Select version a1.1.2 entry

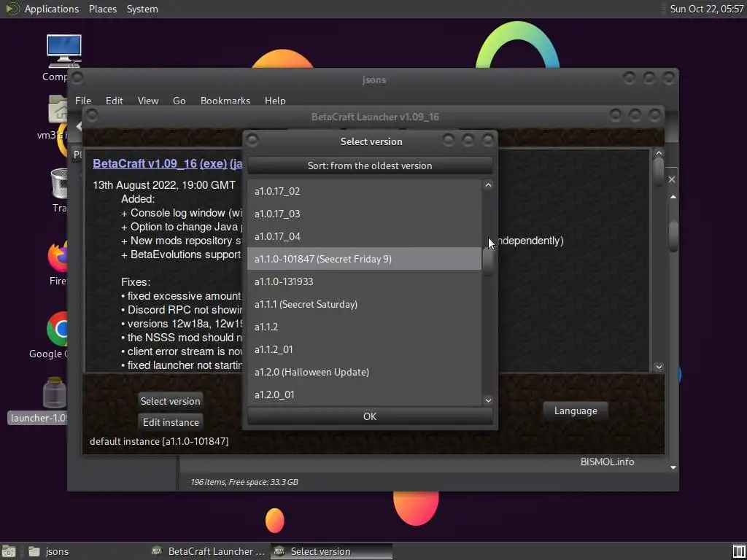[364, 327]
